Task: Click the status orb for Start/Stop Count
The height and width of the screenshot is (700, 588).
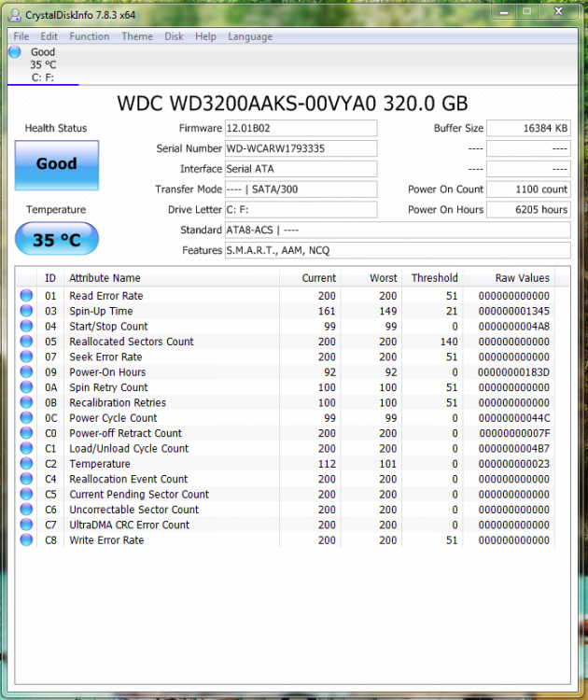Action: [x=26, y=326]
